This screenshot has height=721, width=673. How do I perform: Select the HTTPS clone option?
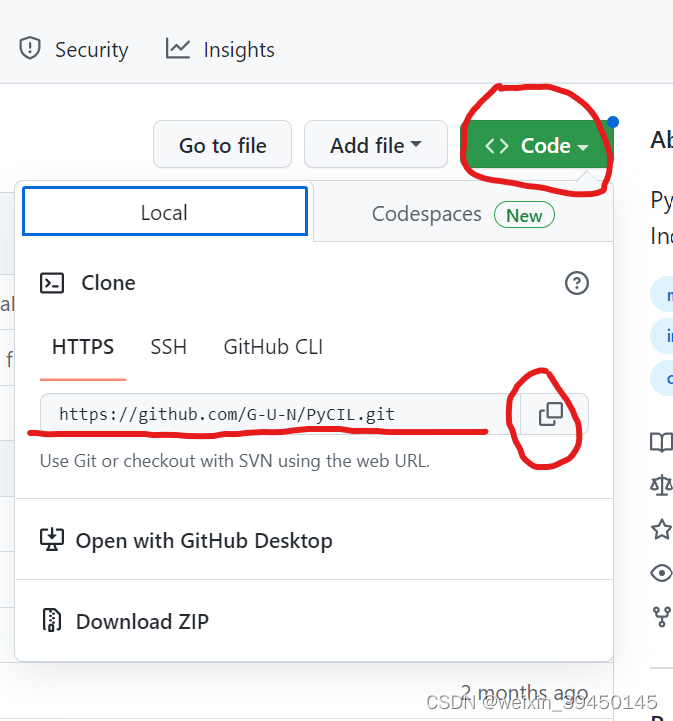pos(83,347)
